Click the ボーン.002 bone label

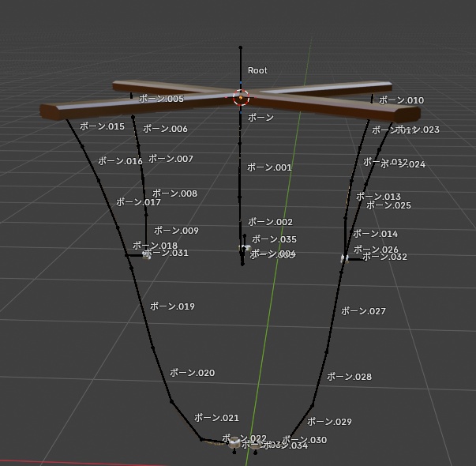[x=270, y=222]
